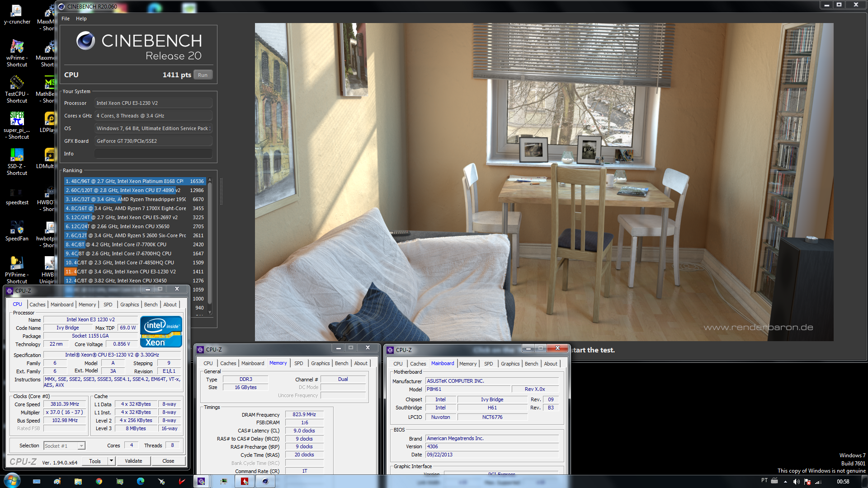The height and width of the screenshot is (488, 868).
Task: Click the Close button in CPU-Z
Action: [168, 461]
